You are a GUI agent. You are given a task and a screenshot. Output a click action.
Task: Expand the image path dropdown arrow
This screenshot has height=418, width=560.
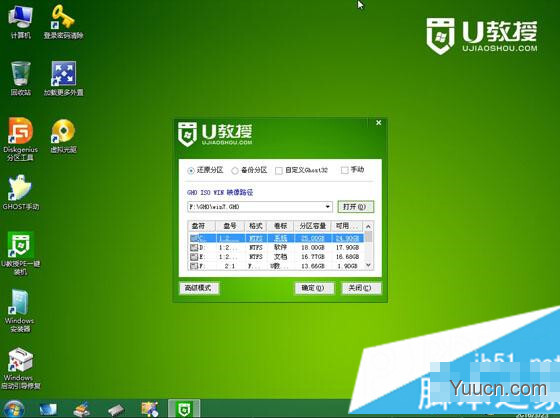pyautogui.click(x=328, y=207)
